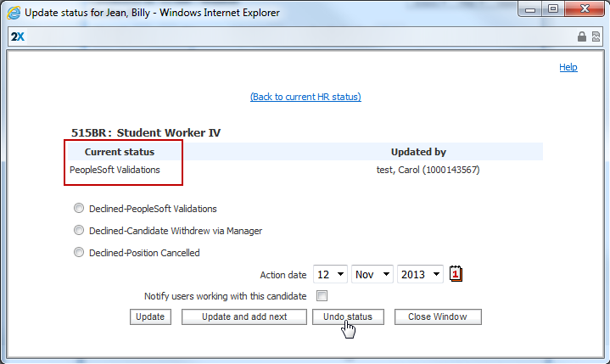610x364 pixels.
Task: Click the Update button
Action: [x=150, y=316]
